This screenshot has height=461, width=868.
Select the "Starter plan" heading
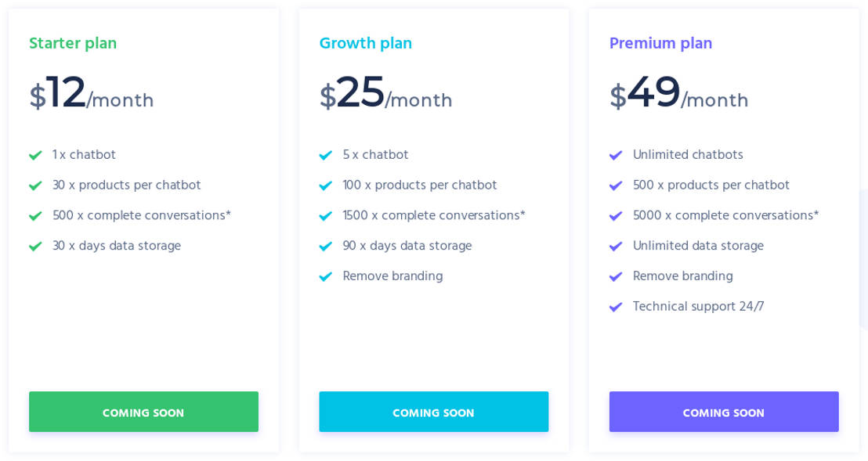pos(73,44)
